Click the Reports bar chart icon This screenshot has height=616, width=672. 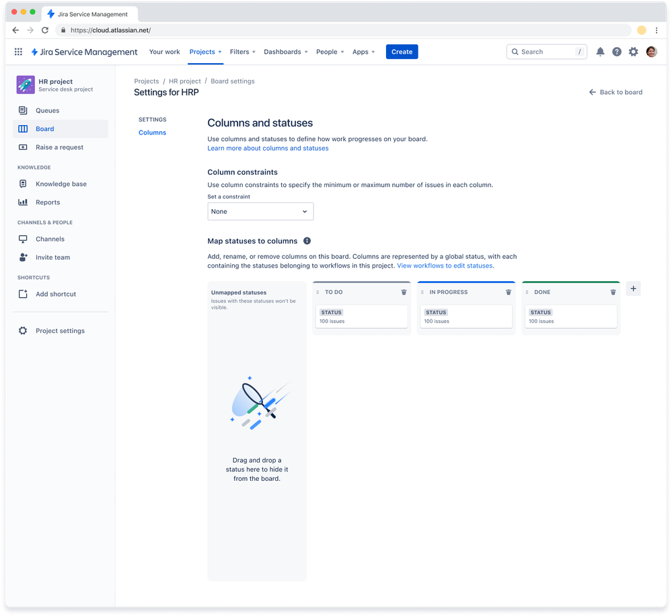23,202
